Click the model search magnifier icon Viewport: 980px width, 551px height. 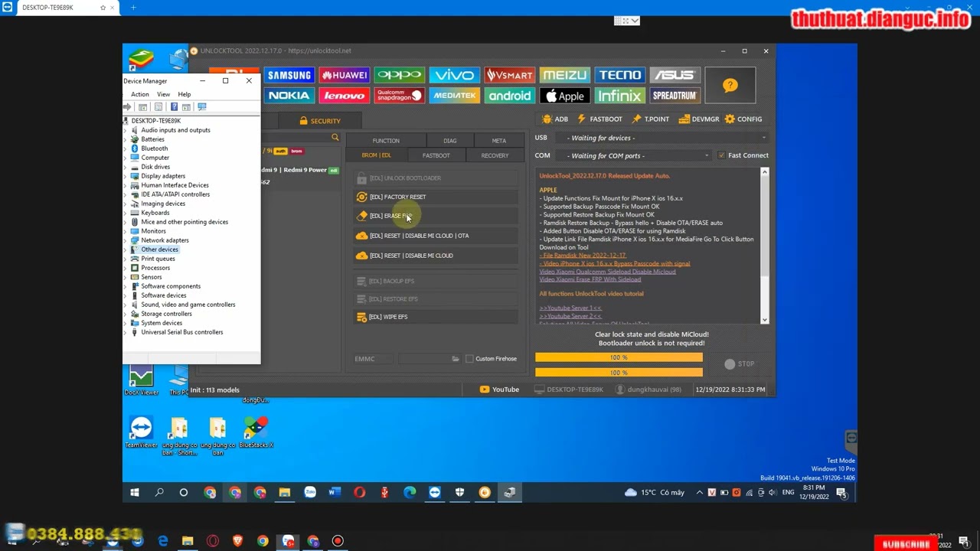click(335, 138)
